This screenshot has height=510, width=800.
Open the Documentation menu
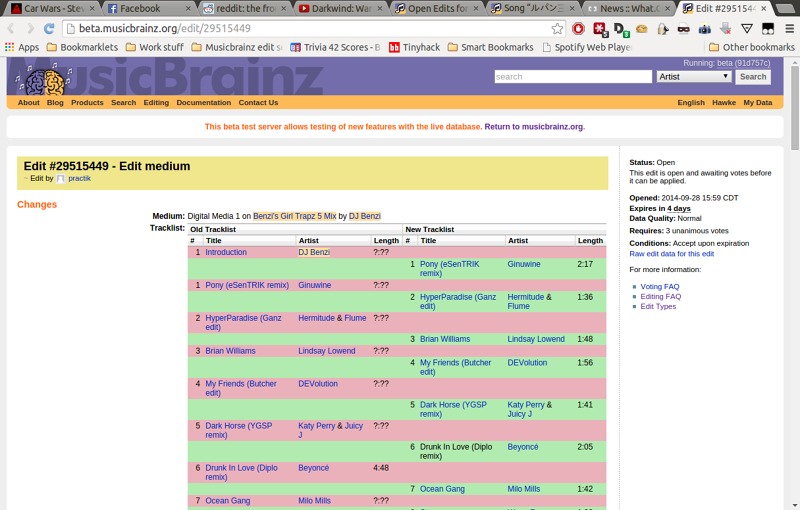click(204, 103)
